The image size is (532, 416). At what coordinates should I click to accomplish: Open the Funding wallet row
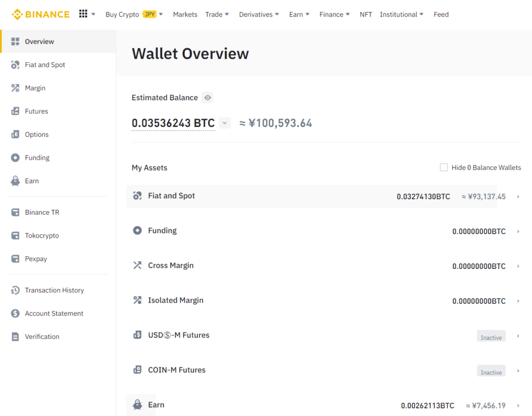pos(162,230)
